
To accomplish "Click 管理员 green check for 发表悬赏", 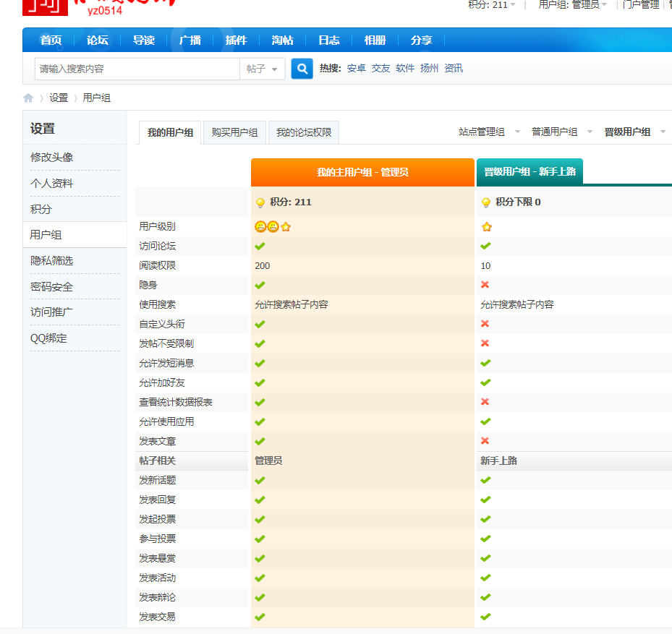I will click(x=260, y=558).
